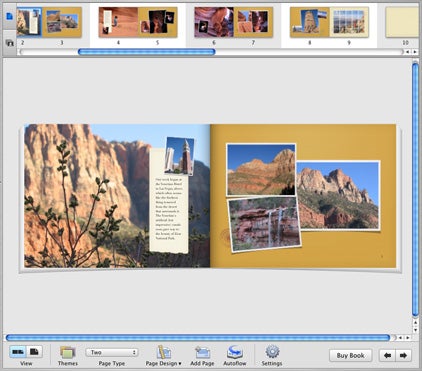422x371 pixels.
Task: Open the Page Type dropdown set to Two
Action: (112, 352)
